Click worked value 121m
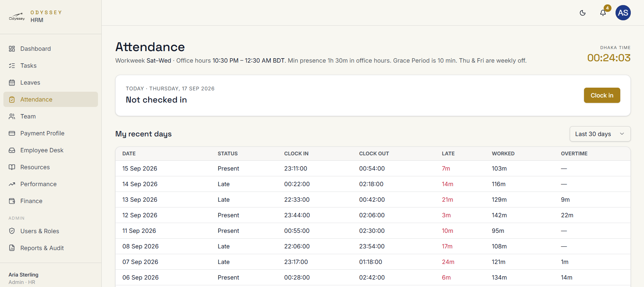The image size is (644, 287). coord(499,262)
